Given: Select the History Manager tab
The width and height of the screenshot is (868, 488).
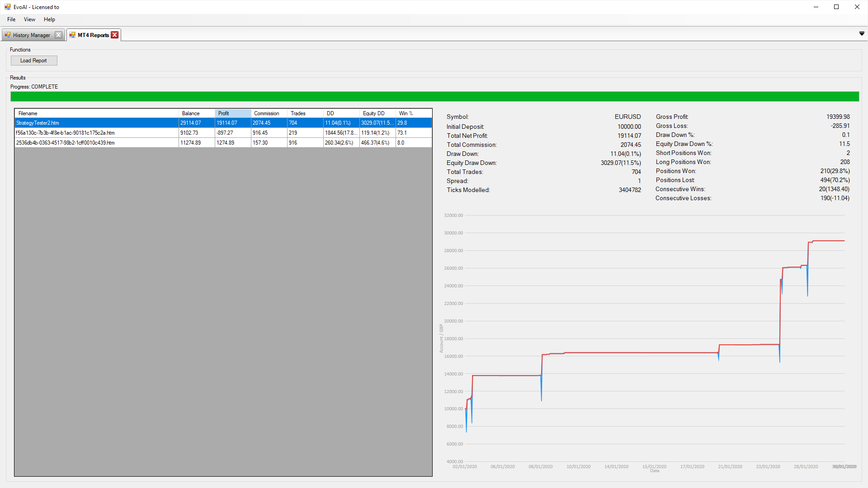Looking at the screenshot, I should (31, 34).
